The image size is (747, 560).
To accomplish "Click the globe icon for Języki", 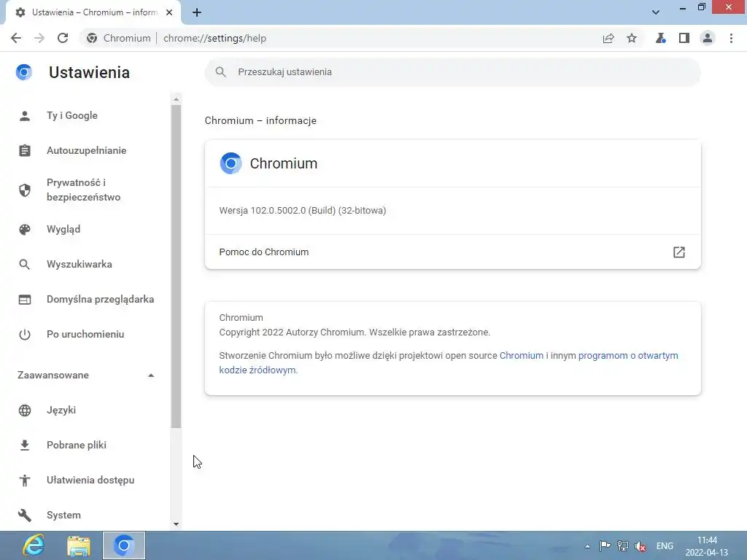I will pos(24,410).
